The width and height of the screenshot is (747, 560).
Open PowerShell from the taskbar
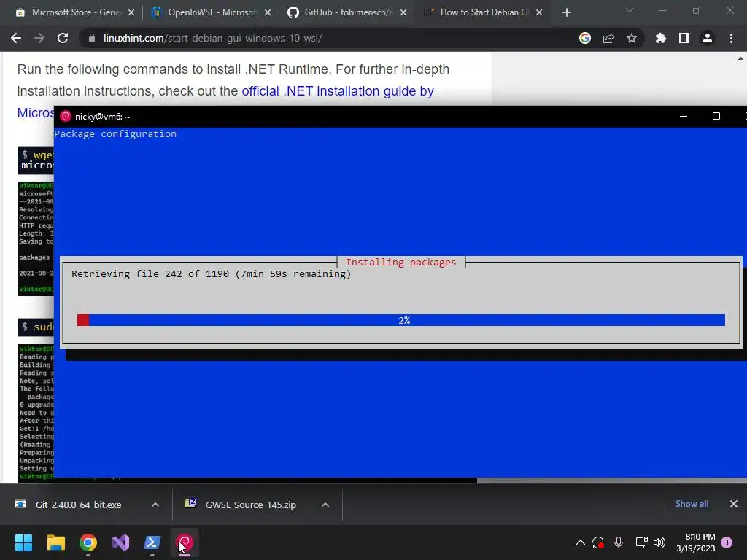[x=152, y=542]
